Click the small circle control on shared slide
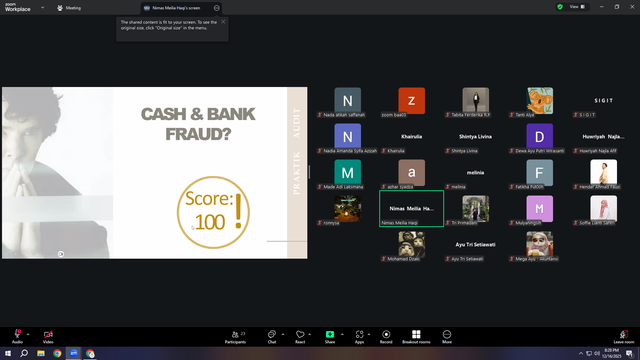This screenshot has height=360, width=640. point(61,254)
